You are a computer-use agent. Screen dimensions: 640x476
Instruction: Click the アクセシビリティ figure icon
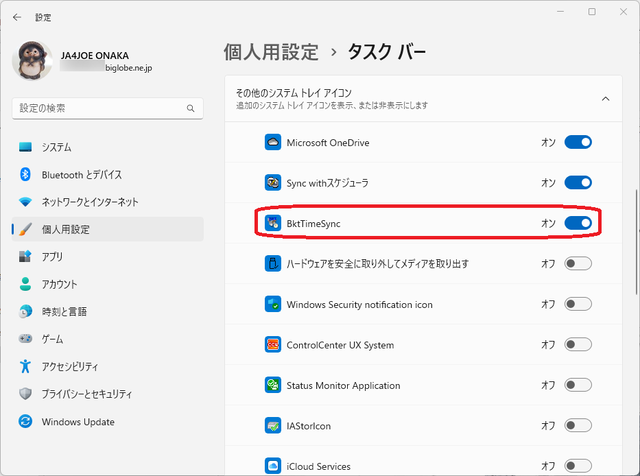click(x=25, y=366)
